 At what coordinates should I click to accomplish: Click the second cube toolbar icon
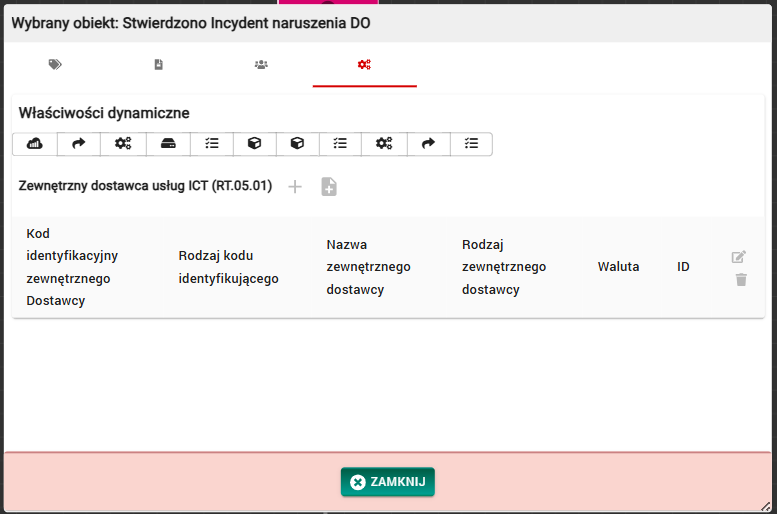297,144
